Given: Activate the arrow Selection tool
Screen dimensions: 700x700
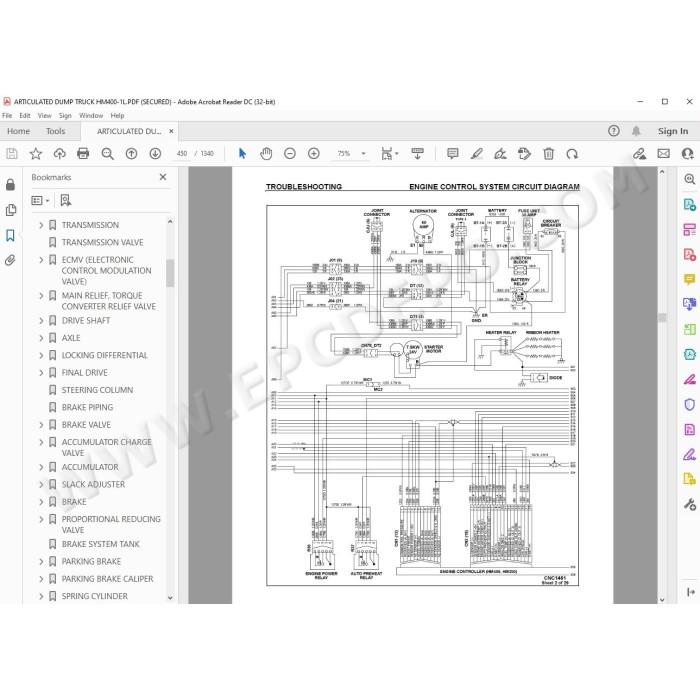Looking at the screenshot, I should point(242,154).
